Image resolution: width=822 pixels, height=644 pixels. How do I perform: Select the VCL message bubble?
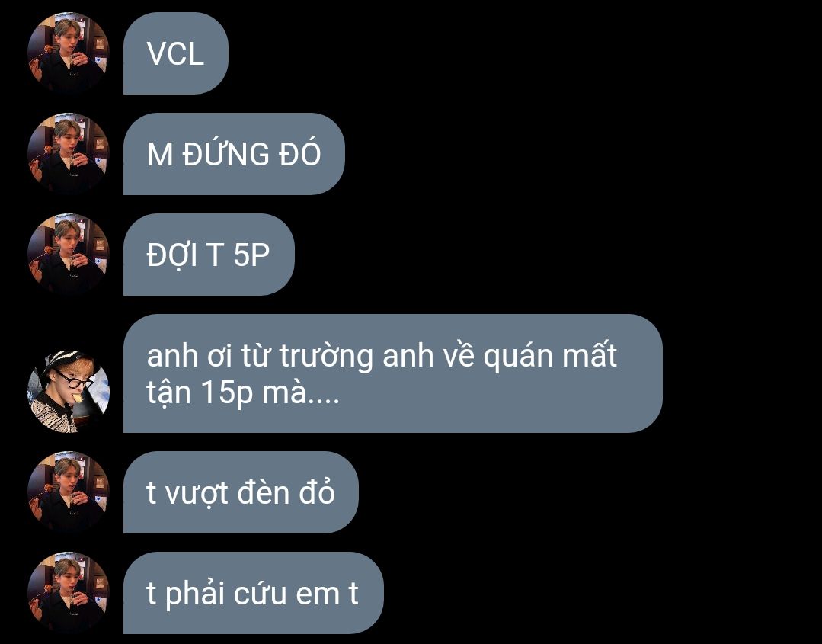click(176, 53)
